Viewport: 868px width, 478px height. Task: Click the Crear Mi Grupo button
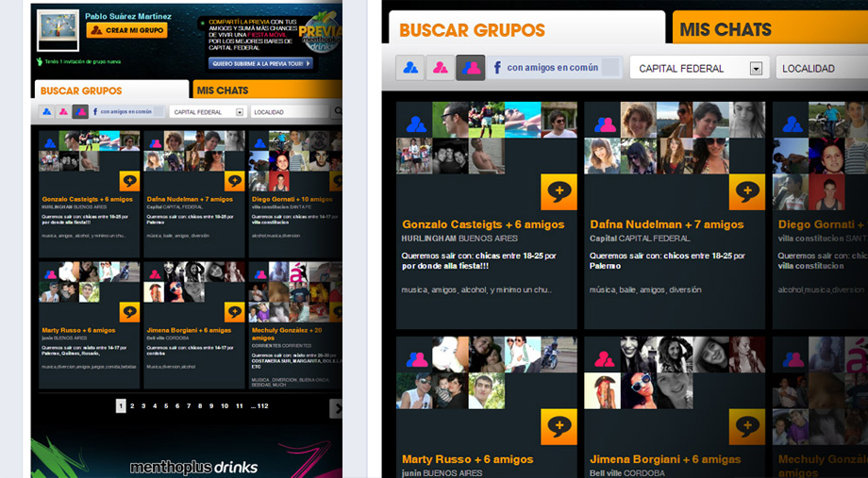point(126,30)
